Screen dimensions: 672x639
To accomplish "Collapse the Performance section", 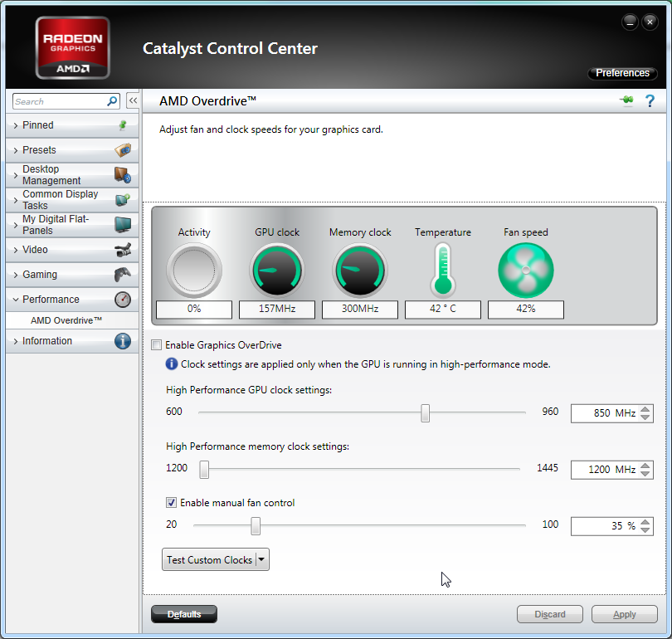I will 16,299.
